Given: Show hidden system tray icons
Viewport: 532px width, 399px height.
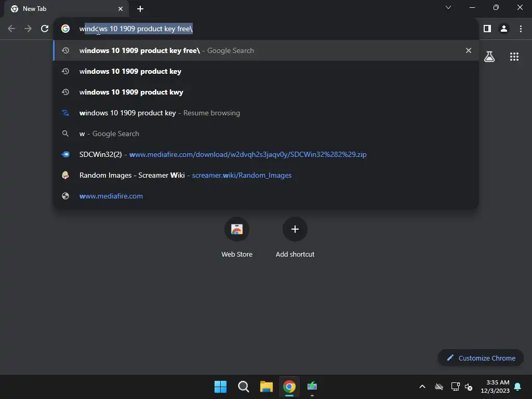Looking at the screenshot, I should (422, 387).
